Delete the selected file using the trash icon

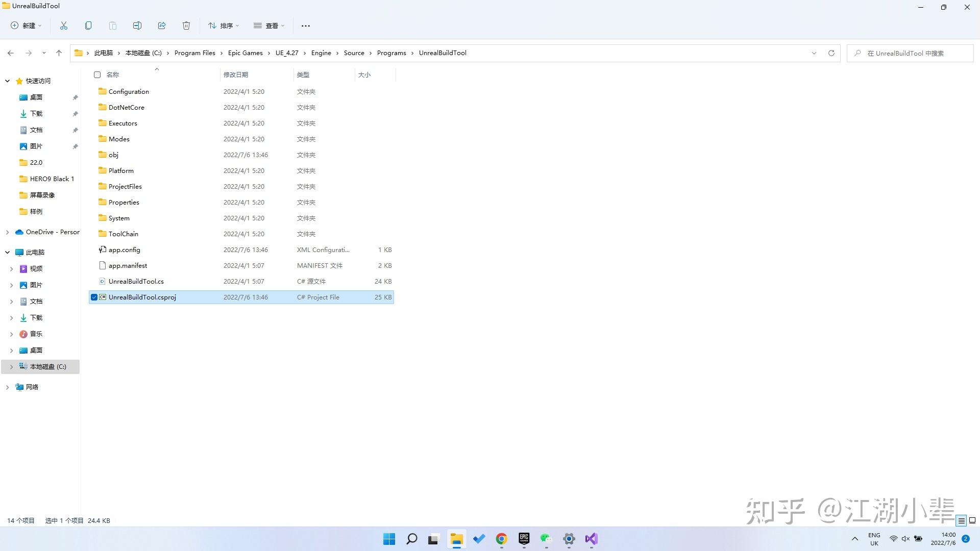point(186,26)
